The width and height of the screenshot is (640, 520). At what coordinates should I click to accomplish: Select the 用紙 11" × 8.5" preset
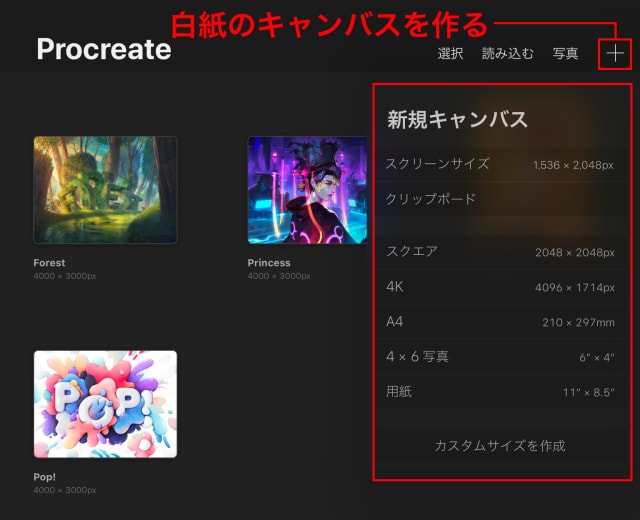[x=500, y=392]
